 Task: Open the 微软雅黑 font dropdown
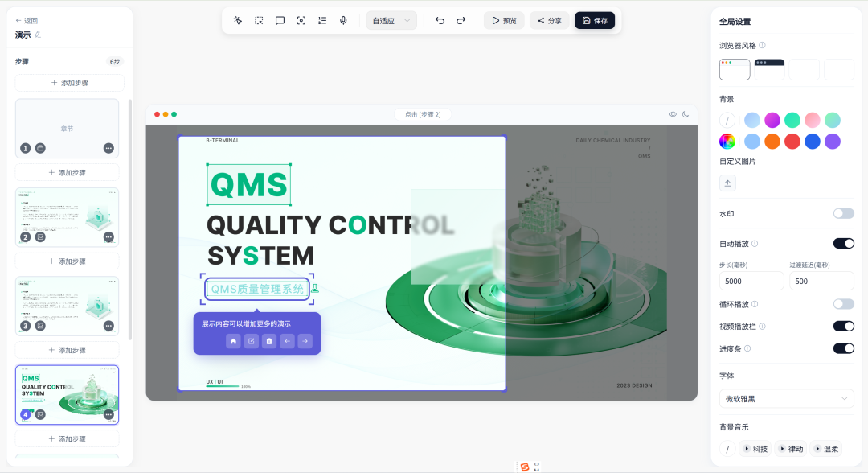pos(786,398)
